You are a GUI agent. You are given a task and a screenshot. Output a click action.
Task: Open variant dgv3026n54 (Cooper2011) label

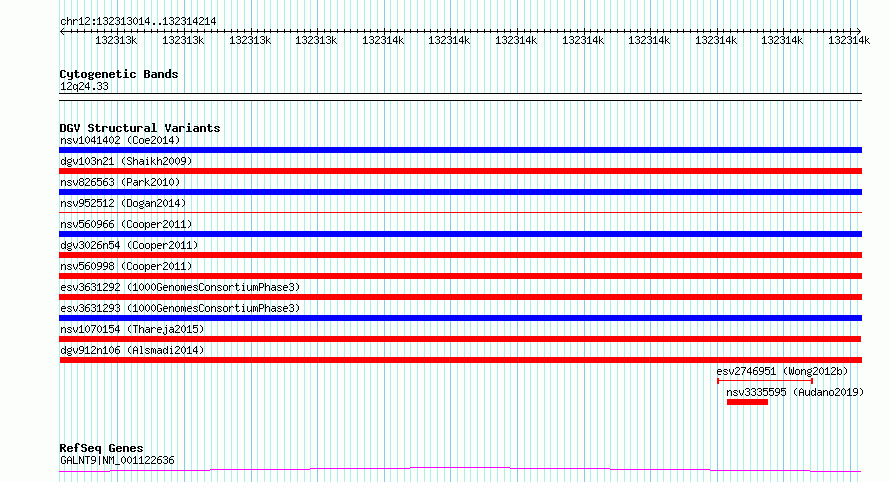coord(129,245)
